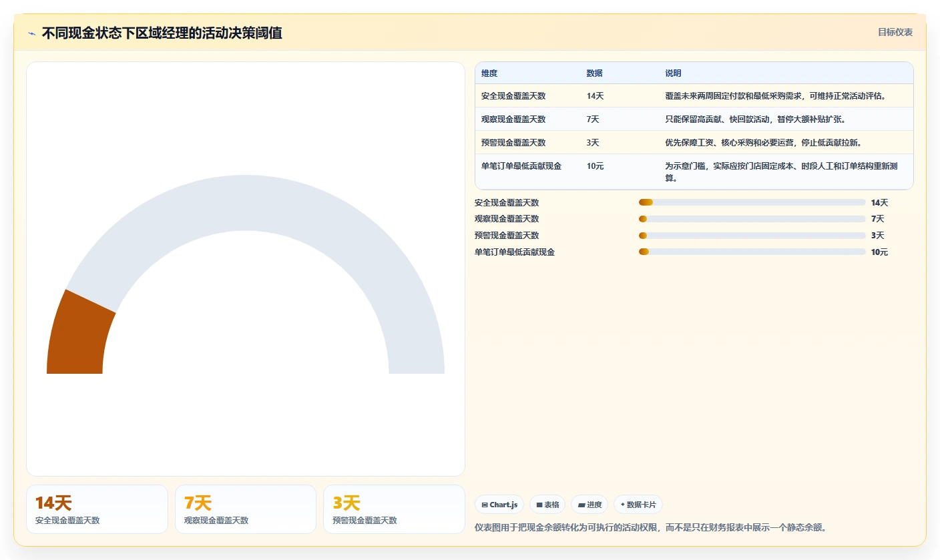
Task: Click the 安全现金覆盖天数 table cell
Action: 513,96
